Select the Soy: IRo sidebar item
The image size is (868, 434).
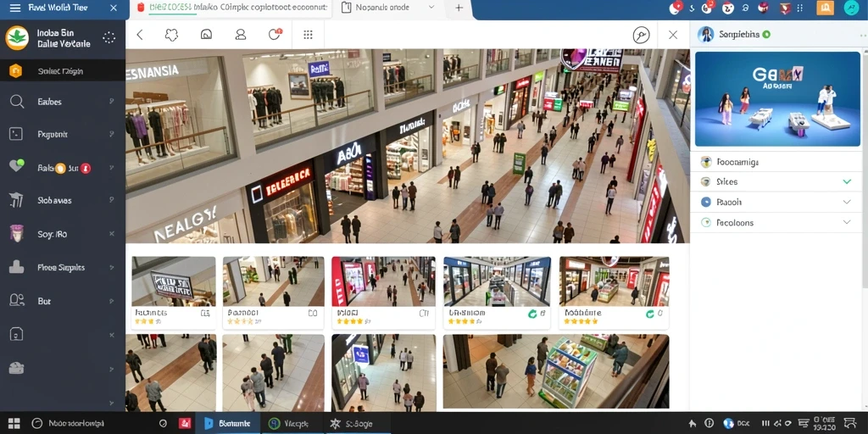click(63, 234)
